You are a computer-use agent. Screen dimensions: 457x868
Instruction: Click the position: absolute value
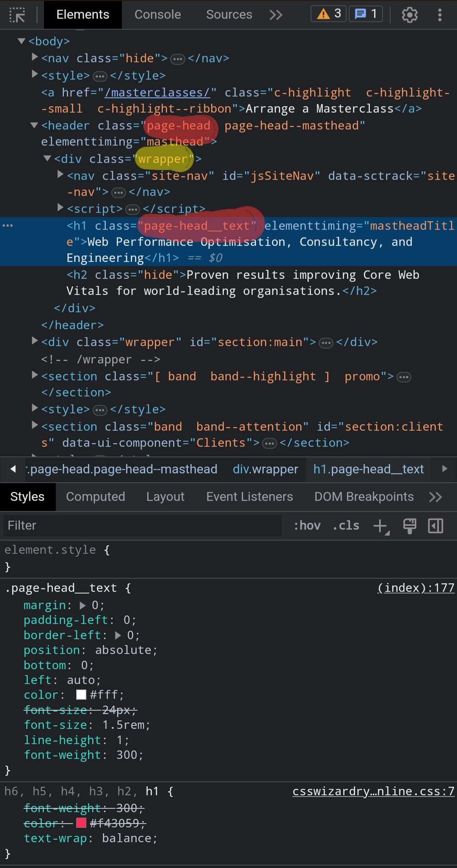pyautogui.click(x=123, y=650)
